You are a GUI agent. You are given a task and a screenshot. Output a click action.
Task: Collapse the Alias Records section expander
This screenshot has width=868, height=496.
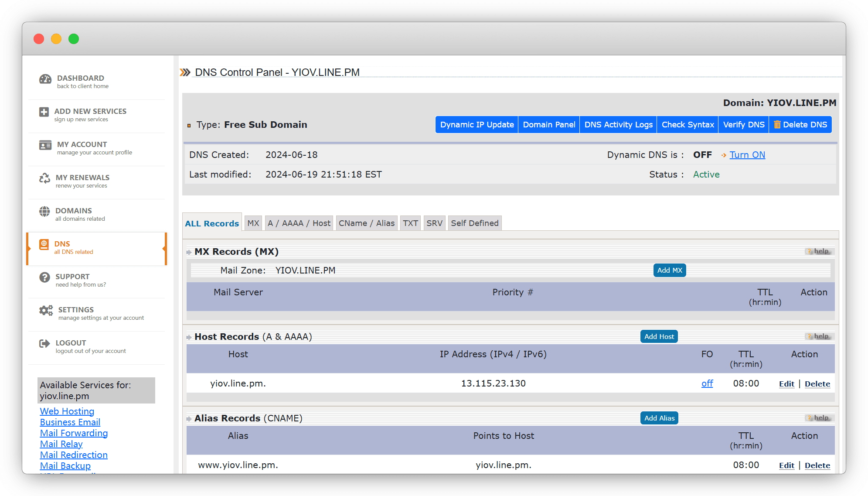click(x=189, y=419)
